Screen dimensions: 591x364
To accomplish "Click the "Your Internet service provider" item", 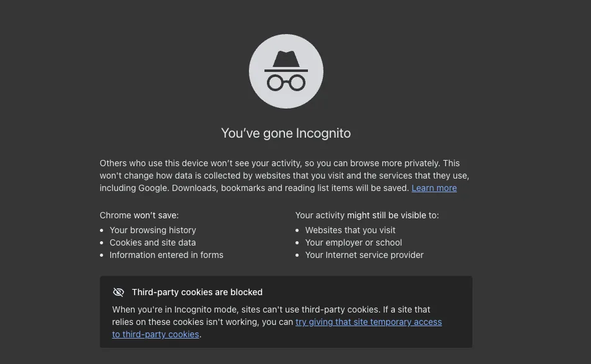I will tap(364, 255).
